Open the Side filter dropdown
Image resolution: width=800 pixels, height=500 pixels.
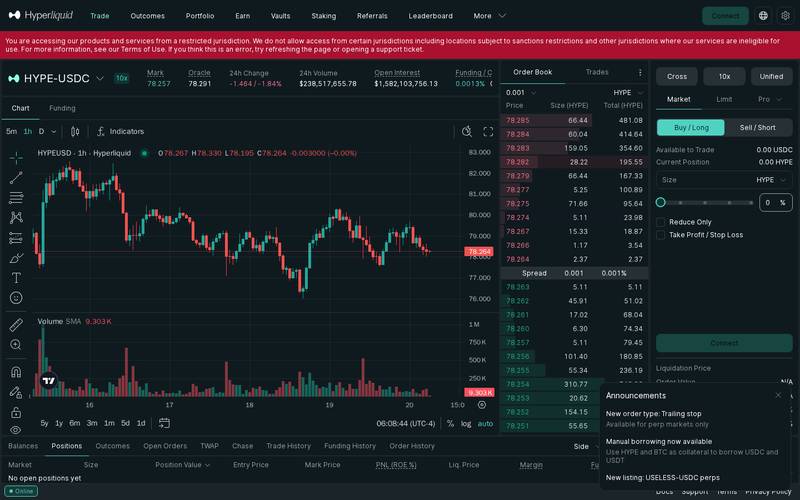click(x=586, y=446)
